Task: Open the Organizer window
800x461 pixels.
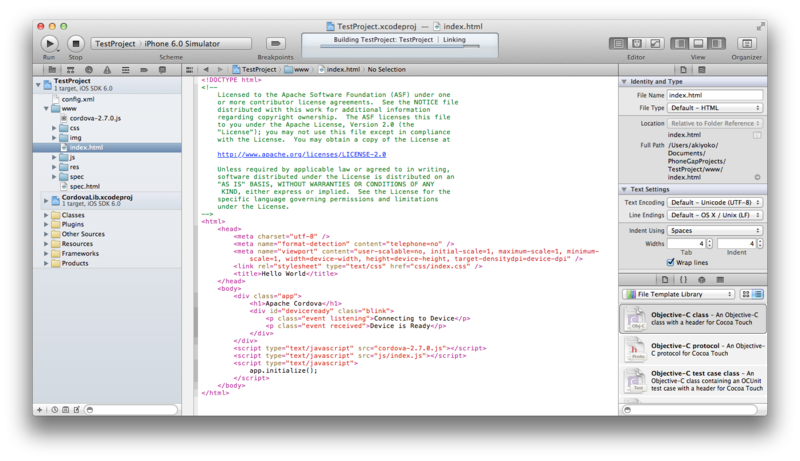Action: point(746,44)
